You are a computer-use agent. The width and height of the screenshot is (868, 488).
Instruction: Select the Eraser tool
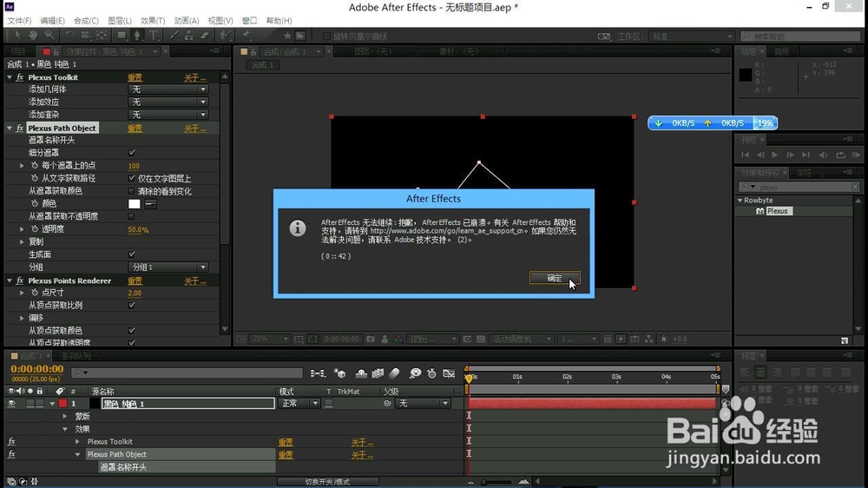pyautogui.click(x=204, y=36)
